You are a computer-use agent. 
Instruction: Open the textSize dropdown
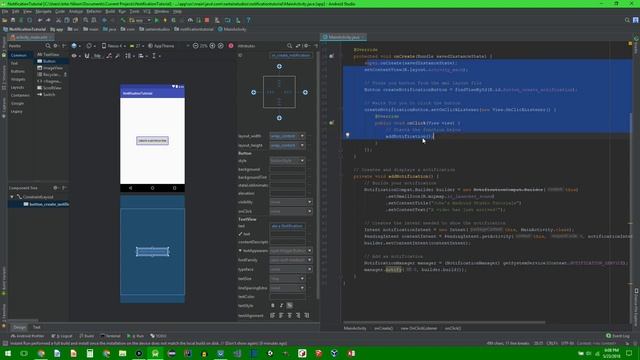[x=302, y=279]
